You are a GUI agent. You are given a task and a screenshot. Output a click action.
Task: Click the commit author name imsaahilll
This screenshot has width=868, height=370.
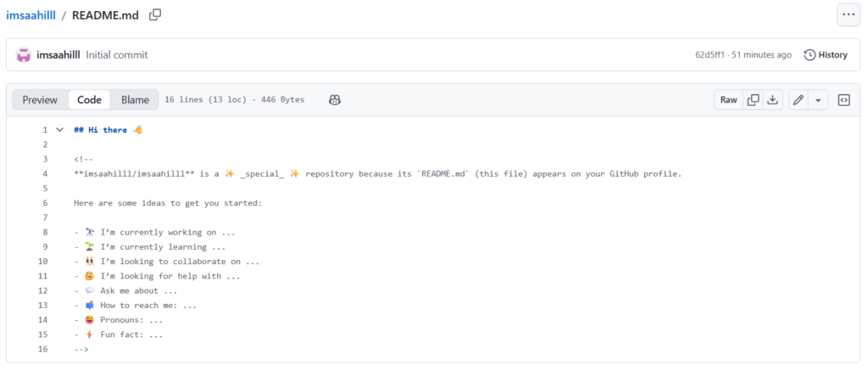tap(59, 55)
